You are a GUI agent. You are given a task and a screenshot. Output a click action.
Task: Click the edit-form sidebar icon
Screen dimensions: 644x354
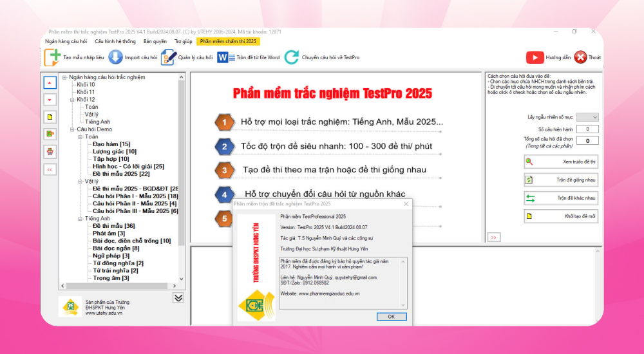pos(50,134)
